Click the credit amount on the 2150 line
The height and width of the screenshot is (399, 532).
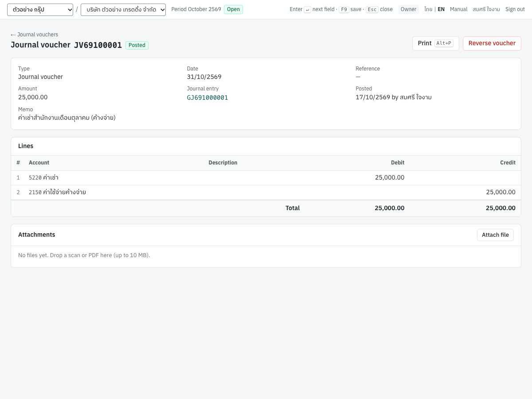click(x=501, y=192)
